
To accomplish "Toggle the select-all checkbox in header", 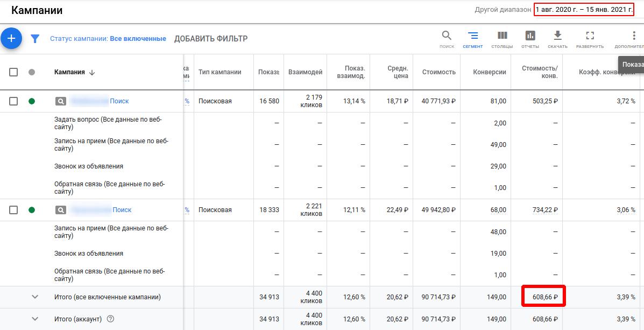I will click(x=13, y=72).
